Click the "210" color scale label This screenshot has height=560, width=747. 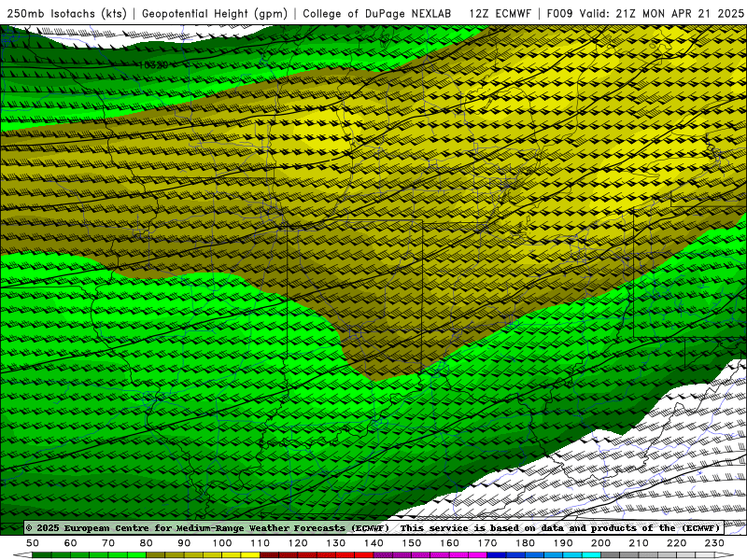click(639, 543)
